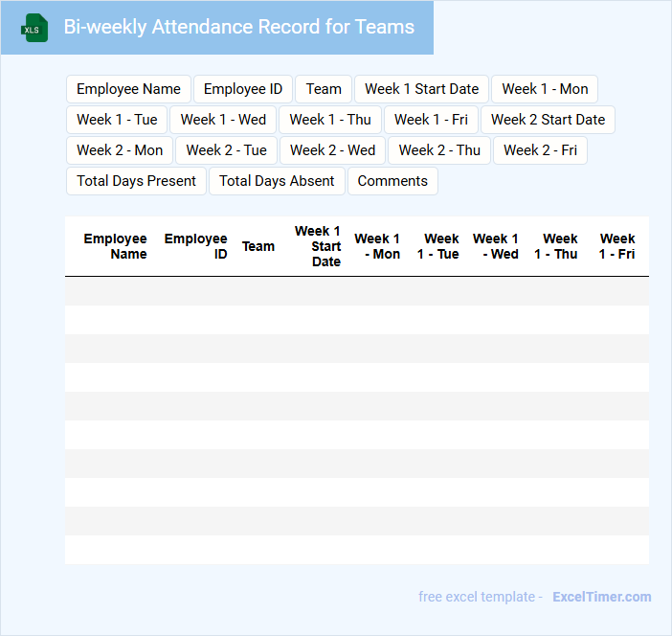
Task: Pick the Week 2 - Mon tag
Action: coord(120,150)
